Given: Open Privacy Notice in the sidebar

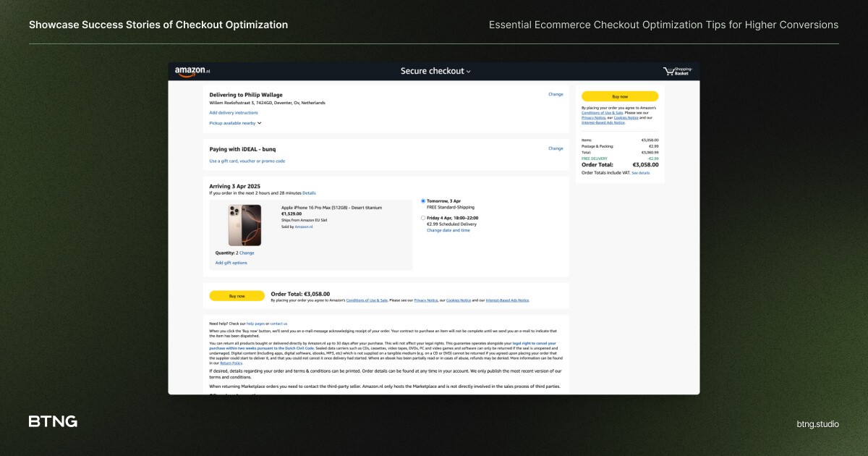Looking at the screenshot, I should (x=593, y=118).
